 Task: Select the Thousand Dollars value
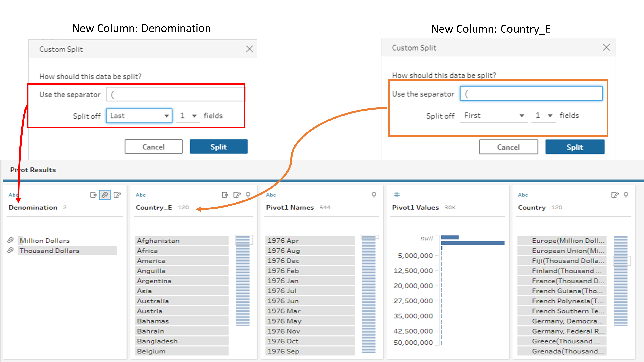(x=67, y=250)
